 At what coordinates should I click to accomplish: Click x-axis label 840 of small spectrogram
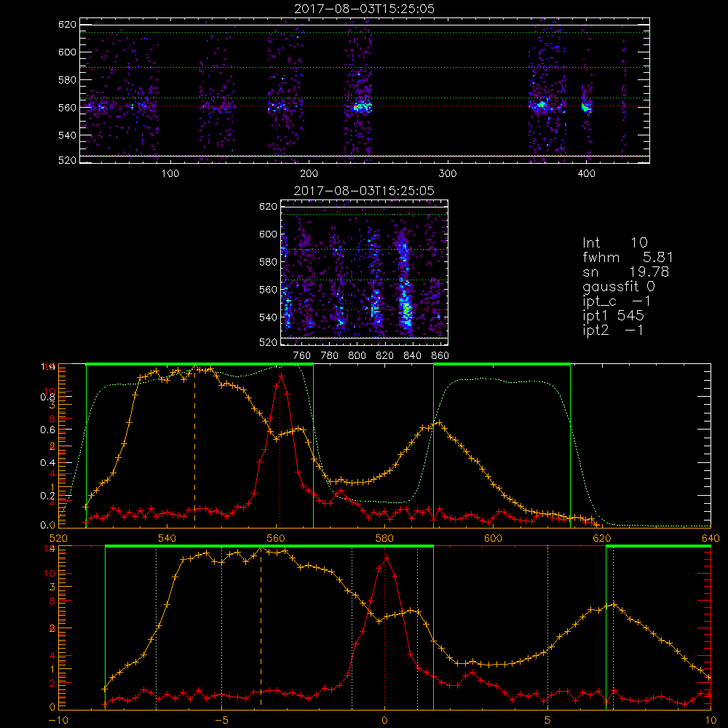[412, 356]
